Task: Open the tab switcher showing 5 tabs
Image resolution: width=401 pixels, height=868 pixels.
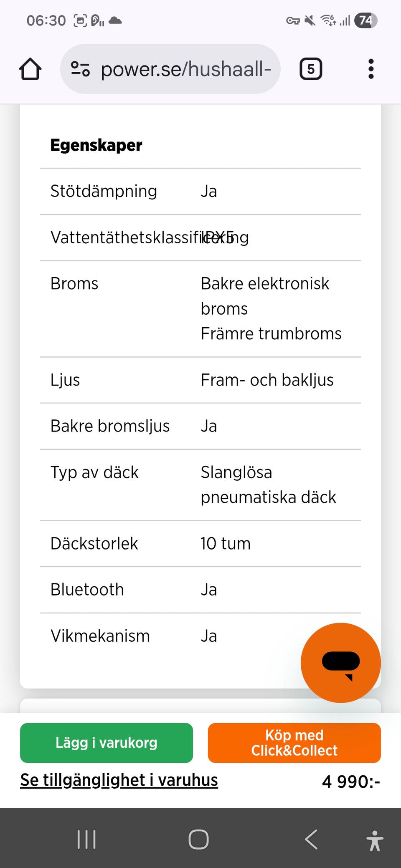Action: point(311,69)
